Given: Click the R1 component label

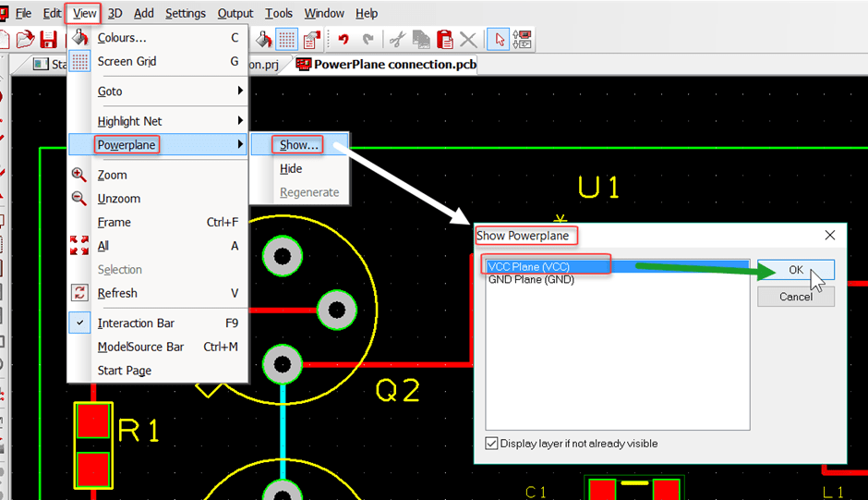Looking at the screenshot, I should coord(139,430).
